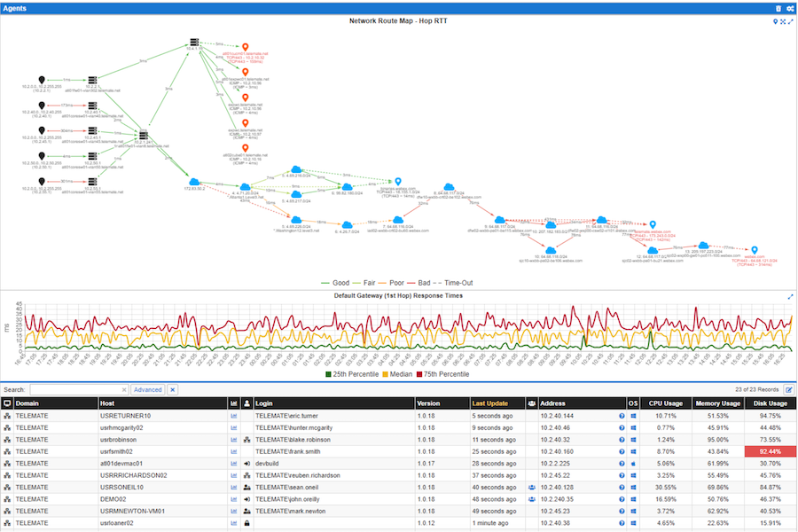Click the Agents panel title

[14, 9]
